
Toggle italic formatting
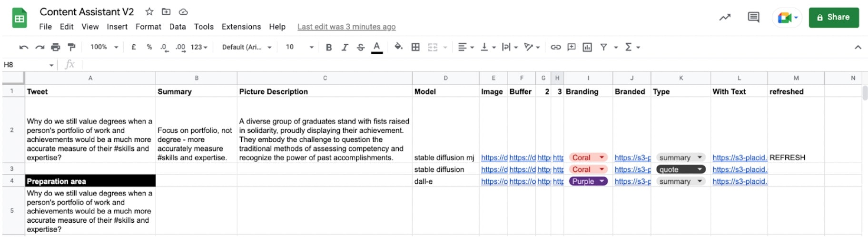tap(345, 47)
